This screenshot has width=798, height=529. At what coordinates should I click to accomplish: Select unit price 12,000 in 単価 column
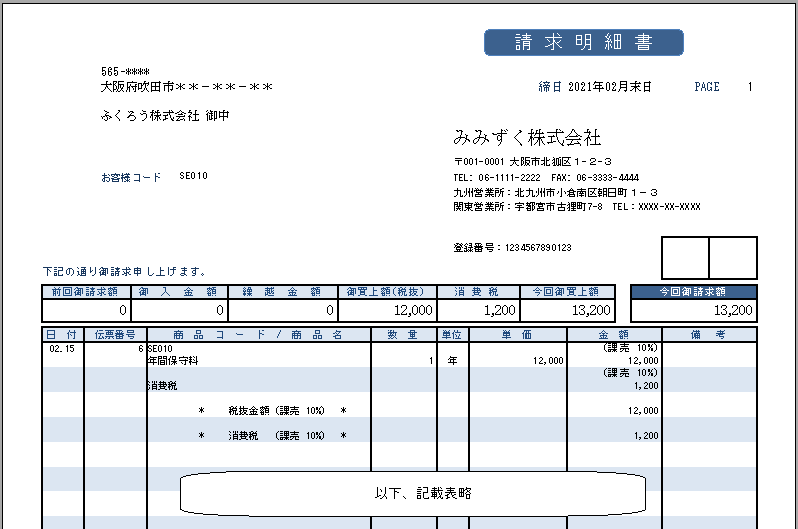[x=548, y=361]
